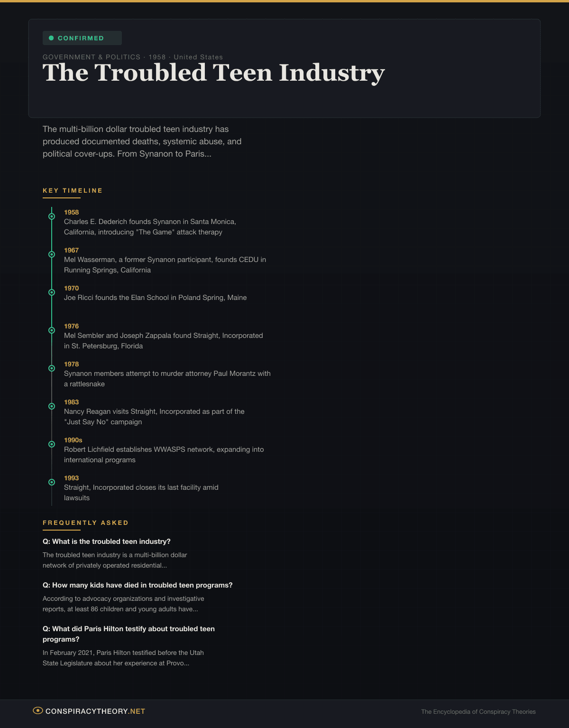Image resolution: width=569 pixels, height=728 pixels.
Task: Click the Government & Politics category label
Action: [x=92, y=57]
